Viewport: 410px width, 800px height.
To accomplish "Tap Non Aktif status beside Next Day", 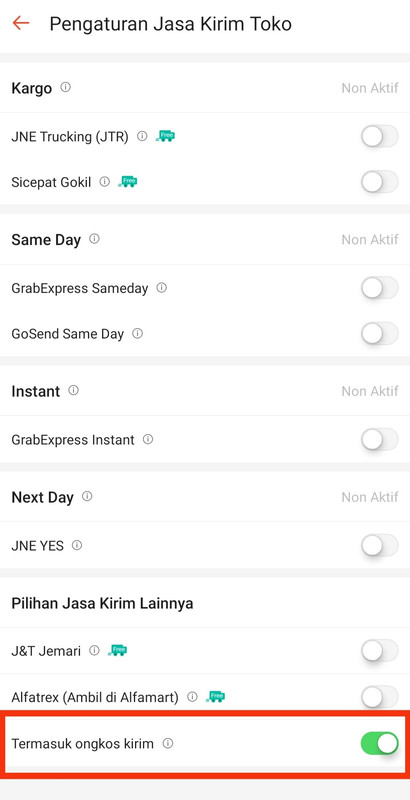I will tap(370, 497).
